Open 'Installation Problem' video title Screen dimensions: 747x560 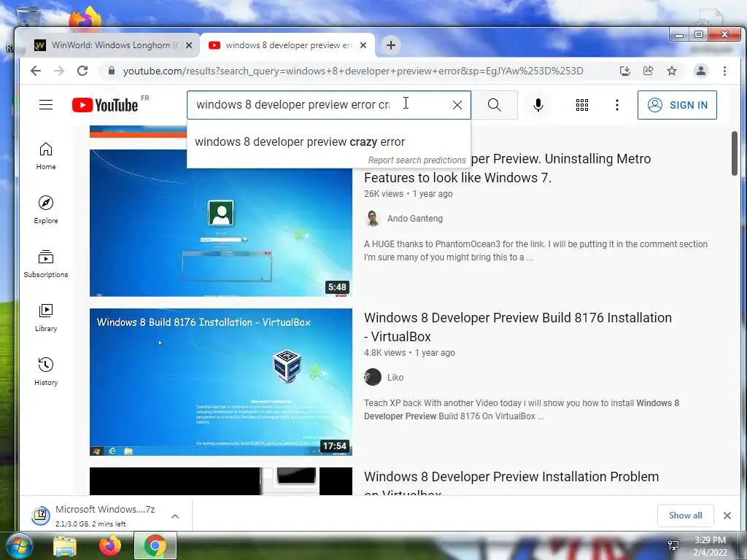(x=511, y=477)
